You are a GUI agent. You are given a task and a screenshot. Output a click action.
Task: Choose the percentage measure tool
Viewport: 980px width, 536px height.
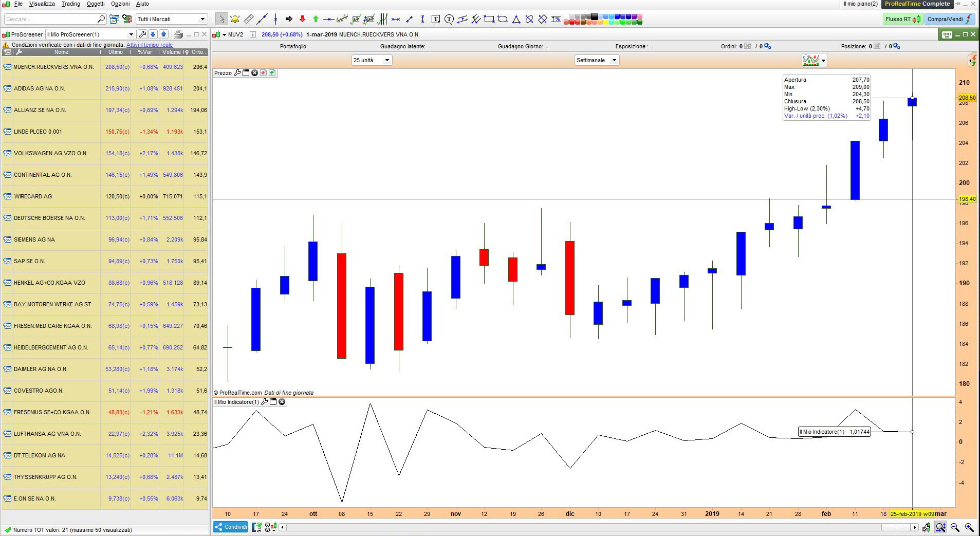click(x=556, y=19)
